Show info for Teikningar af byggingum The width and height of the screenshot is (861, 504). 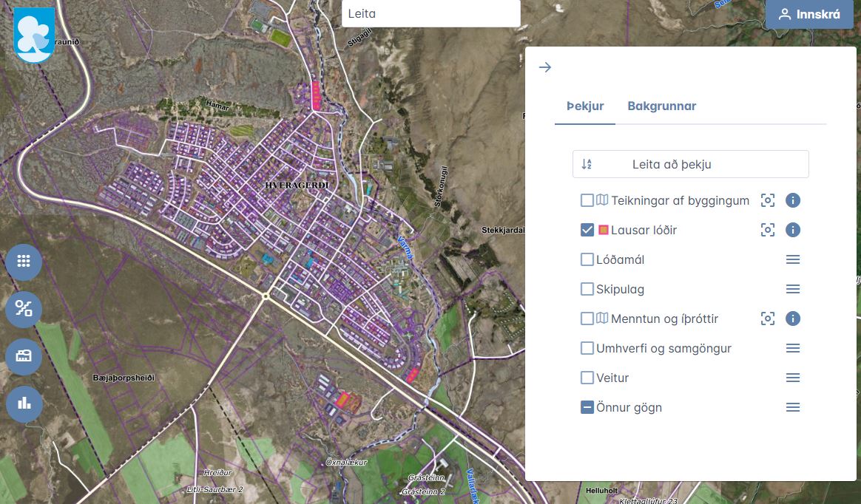[x=793, y=200]
